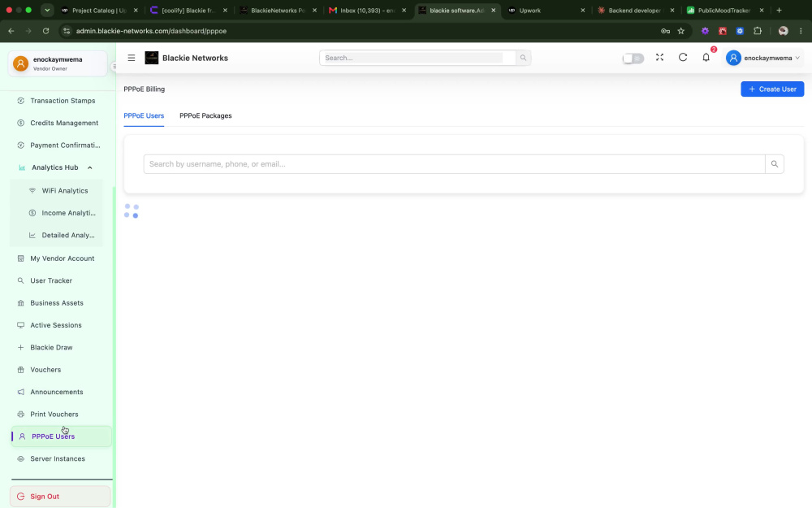
Task: Reload the page in browser
Action: coord(45,31)
